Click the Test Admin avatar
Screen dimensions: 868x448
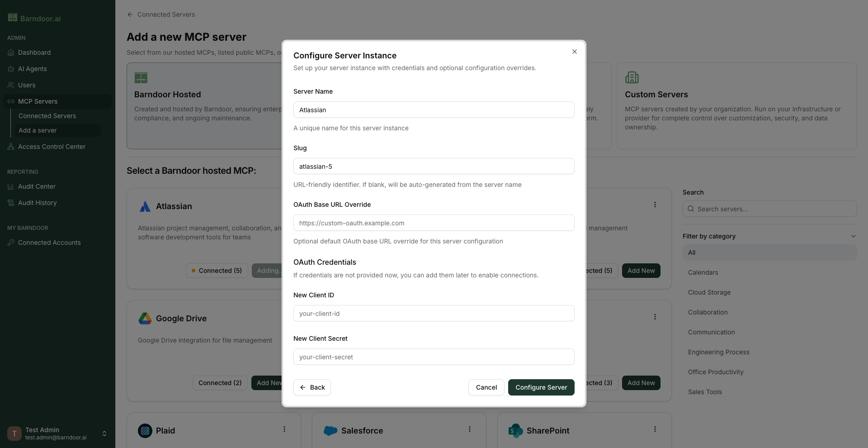[14, 434]
